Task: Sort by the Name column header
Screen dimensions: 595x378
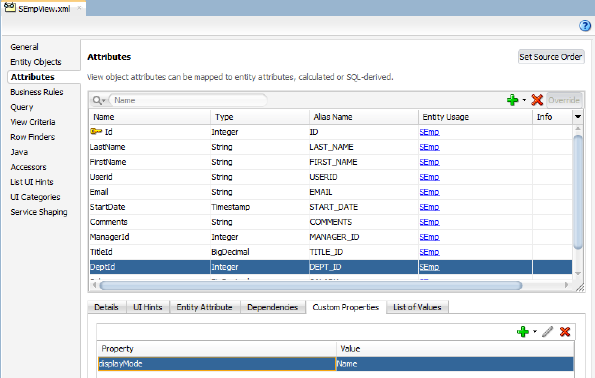Action: [150, 117]
